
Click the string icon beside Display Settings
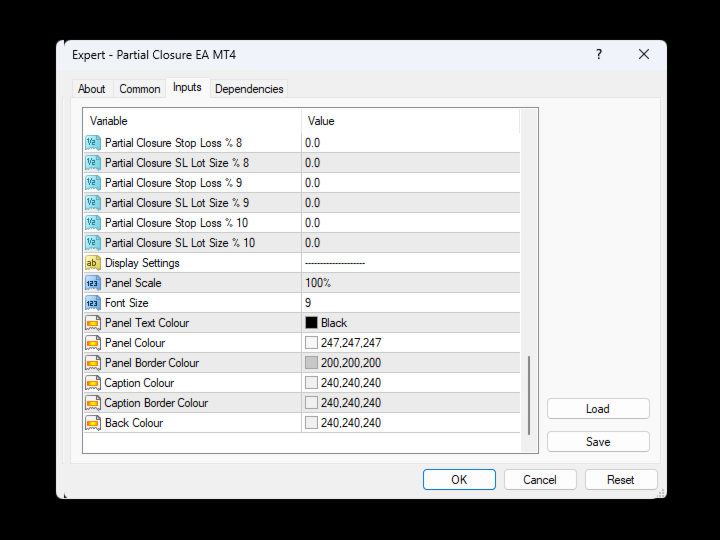(x=93, y=263)
